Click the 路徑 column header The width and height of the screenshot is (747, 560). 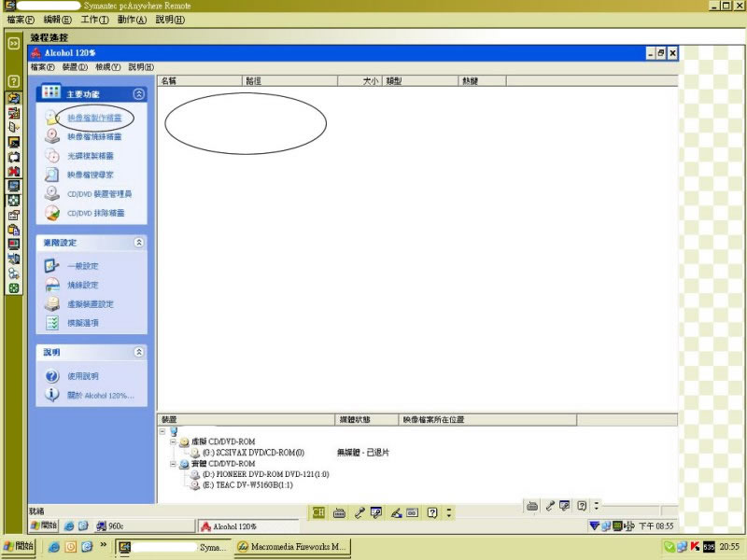click(x=289, y=81)
